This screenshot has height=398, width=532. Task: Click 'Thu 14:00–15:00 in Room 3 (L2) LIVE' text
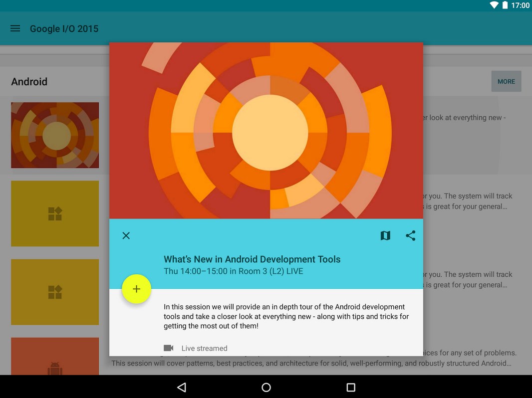point(234,271)
